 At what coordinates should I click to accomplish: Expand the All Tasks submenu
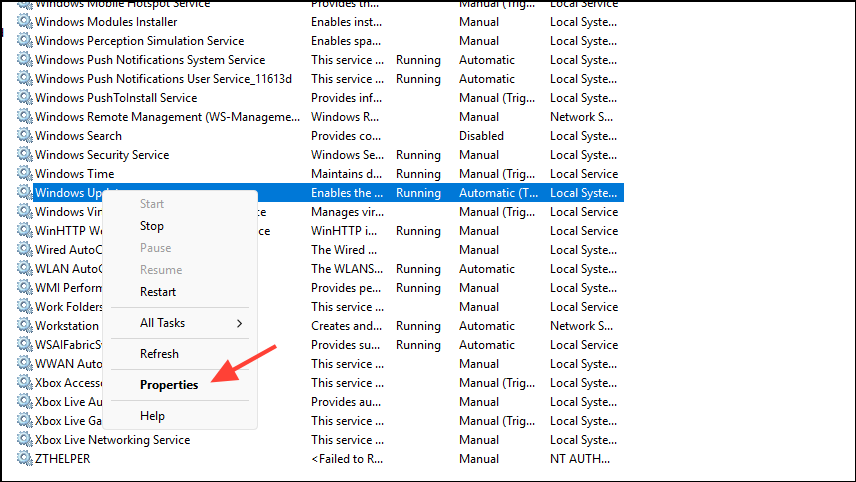[x=180, y=323]
